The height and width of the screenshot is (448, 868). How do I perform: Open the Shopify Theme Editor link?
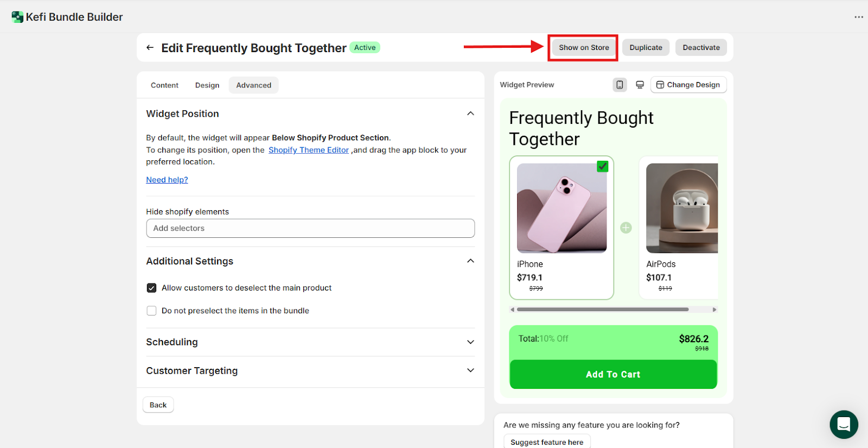point(308,150)
